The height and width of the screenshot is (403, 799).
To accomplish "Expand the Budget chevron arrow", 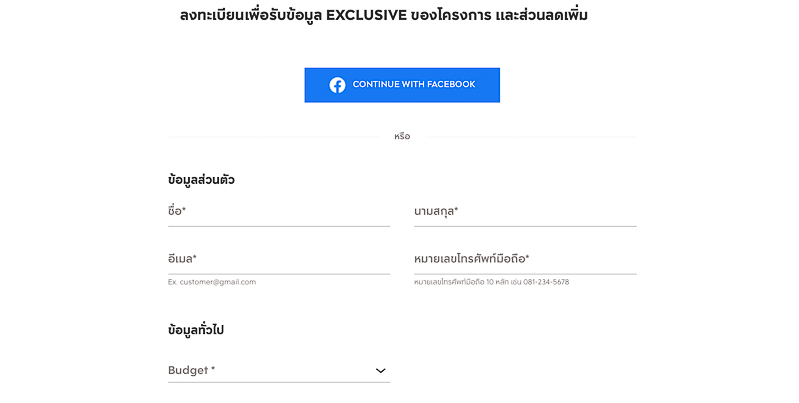I will pos(380,371).
